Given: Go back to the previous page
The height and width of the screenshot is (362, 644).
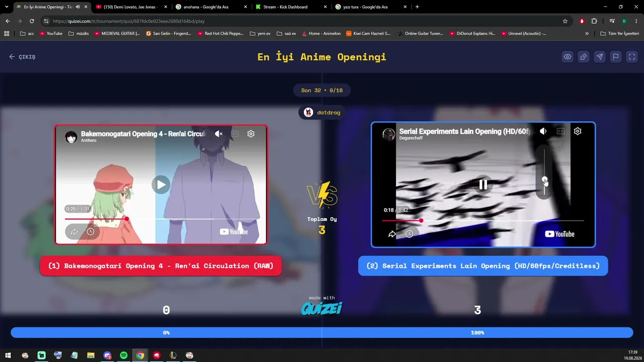Looking at the screenshot, I should [x=8, y=21].
